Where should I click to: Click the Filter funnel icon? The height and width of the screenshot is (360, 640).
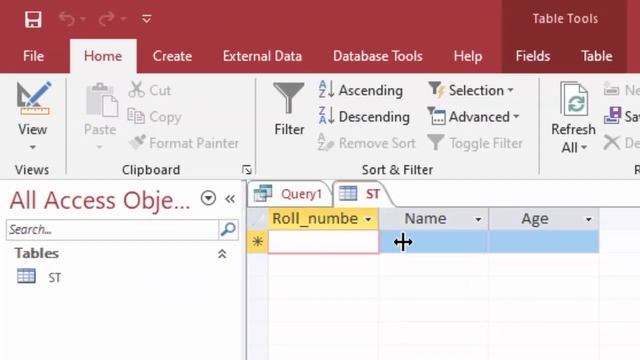tap(289, 98)
